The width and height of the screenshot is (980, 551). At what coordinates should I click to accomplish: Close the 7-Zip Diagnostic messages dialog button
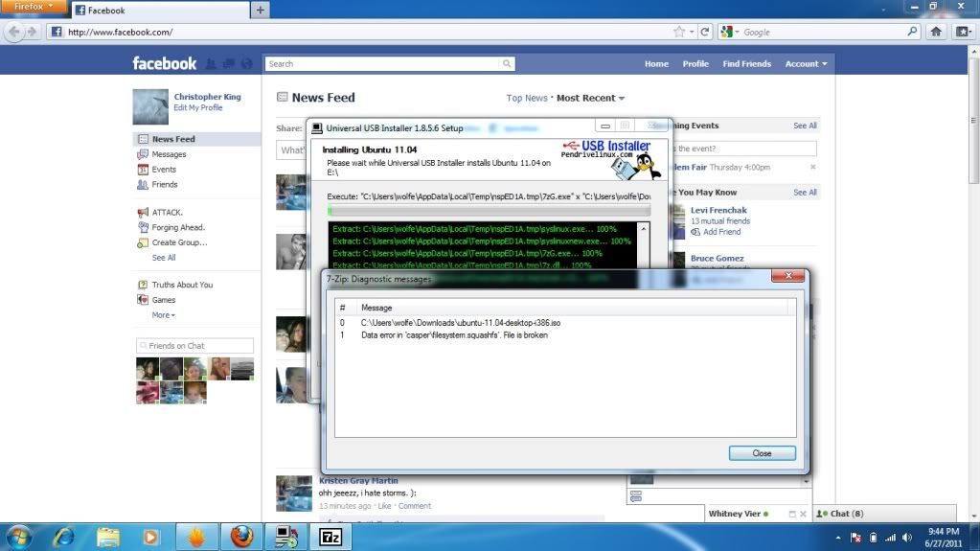(x=762, y=453)
